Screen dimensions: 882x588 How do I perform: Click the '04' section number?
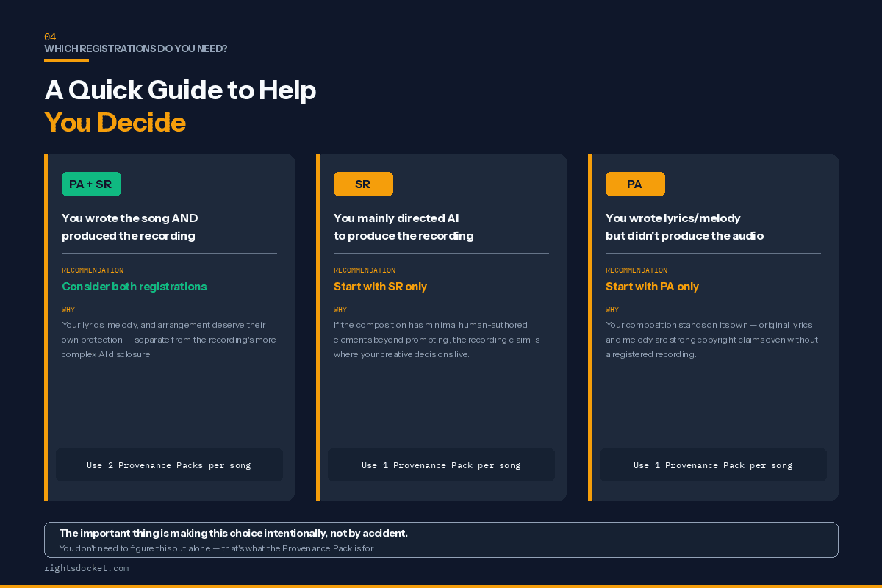pos(50,37)
